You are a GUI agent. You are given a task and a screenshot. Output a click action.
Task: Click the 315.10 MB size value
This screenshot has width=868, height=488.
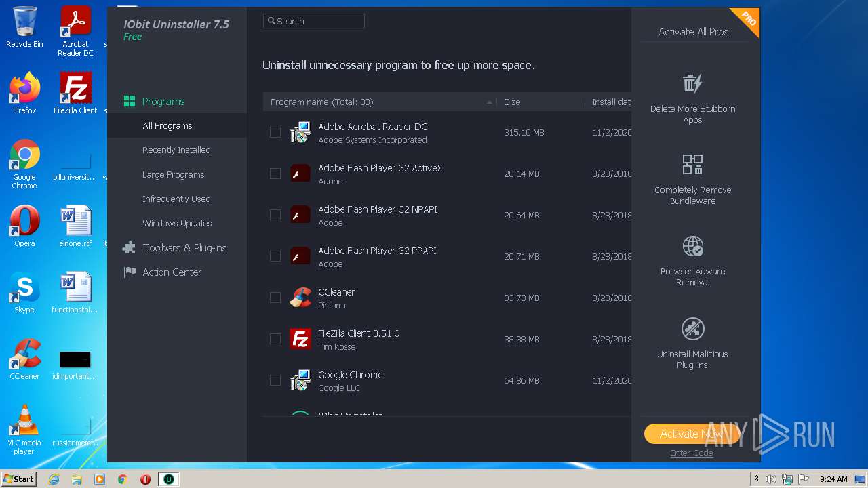524,132
